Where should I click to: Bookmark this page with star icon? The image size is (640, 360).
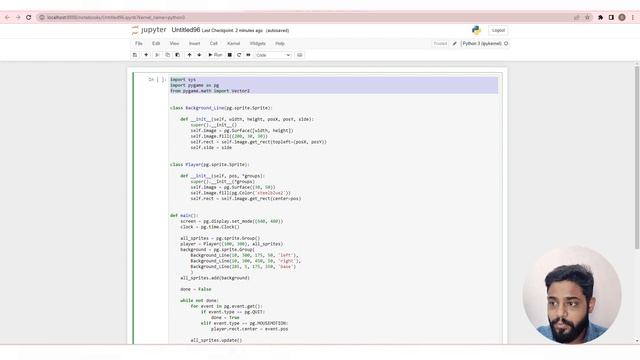tap(587, 17)
